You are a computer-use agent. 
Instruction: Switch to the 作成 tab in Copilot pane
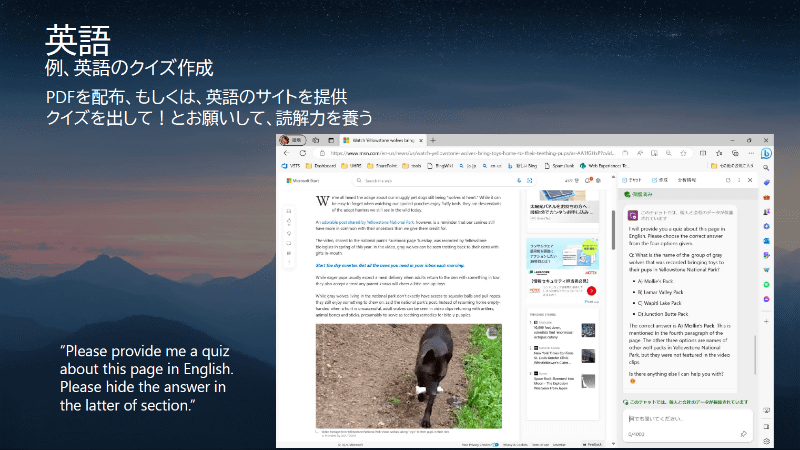tap(660, 180)
